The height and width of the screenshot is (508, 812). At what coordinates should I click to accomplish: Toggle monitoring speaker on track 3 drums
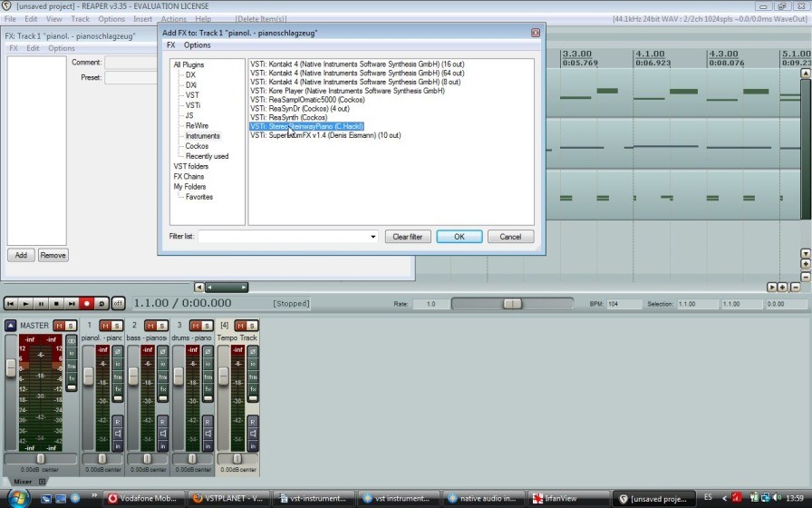pyautogui.click(x=208, y=434)
